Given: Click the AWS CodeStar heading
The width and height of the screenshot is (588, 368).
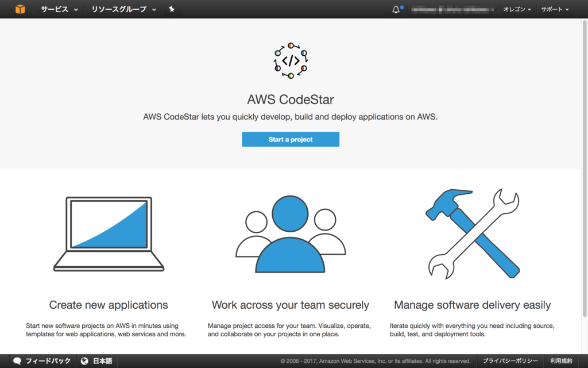Looking at the screenshot, I should click(x=290, y=99).
